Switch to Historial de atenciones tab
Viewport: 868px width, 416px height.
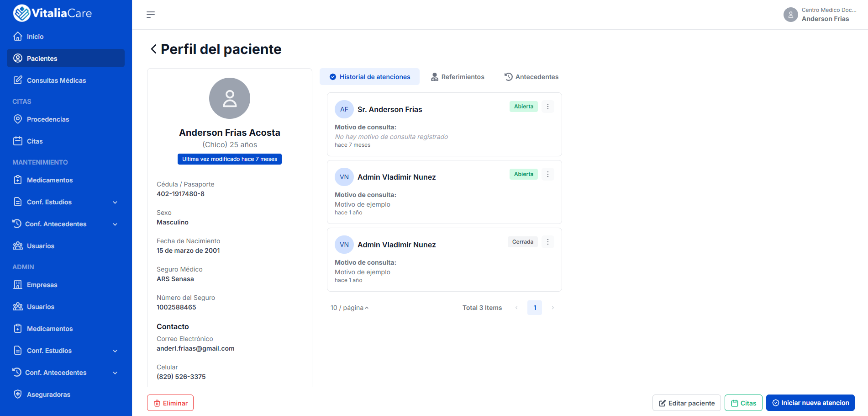pos(369,77)
